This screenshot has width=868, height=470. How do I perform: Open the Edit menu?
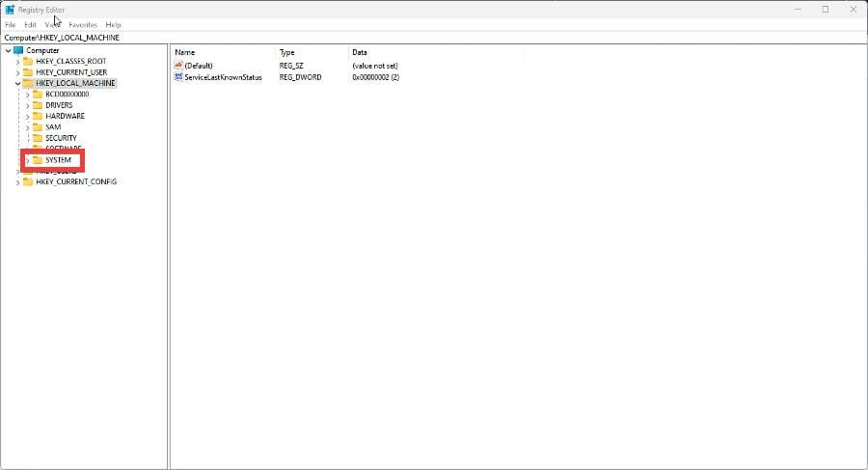tap(30, 25)
